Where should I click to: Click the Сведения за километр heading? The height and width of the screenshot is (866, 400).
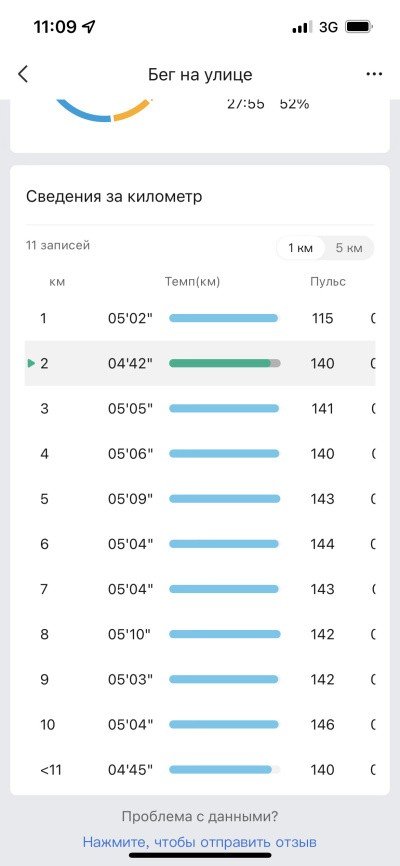tap(114, 197)
